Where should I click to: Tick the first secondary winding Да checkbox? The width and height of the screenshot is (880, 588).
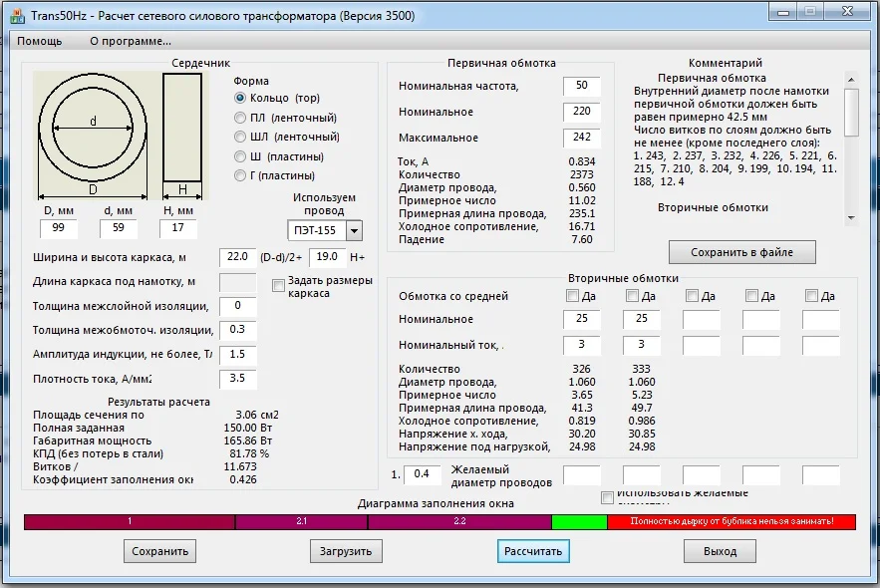[572, 296]
